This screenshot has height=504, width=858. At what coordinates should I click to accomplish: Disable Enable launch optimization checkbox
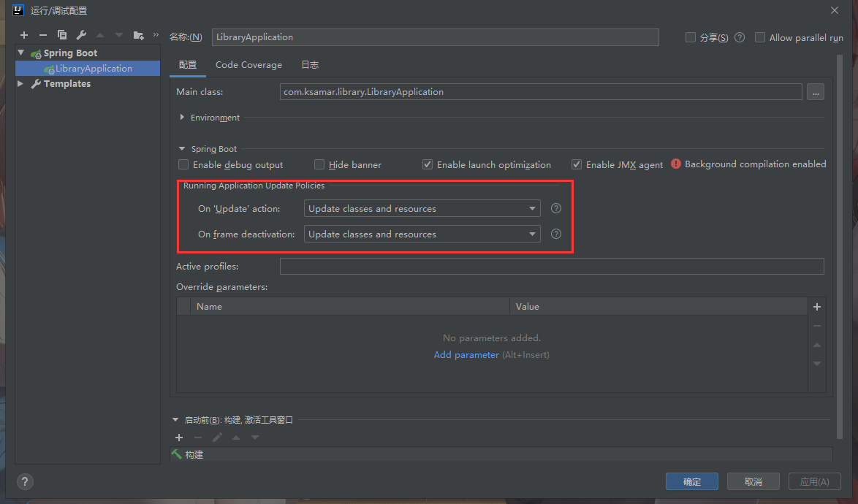click(x=428, y=164)
